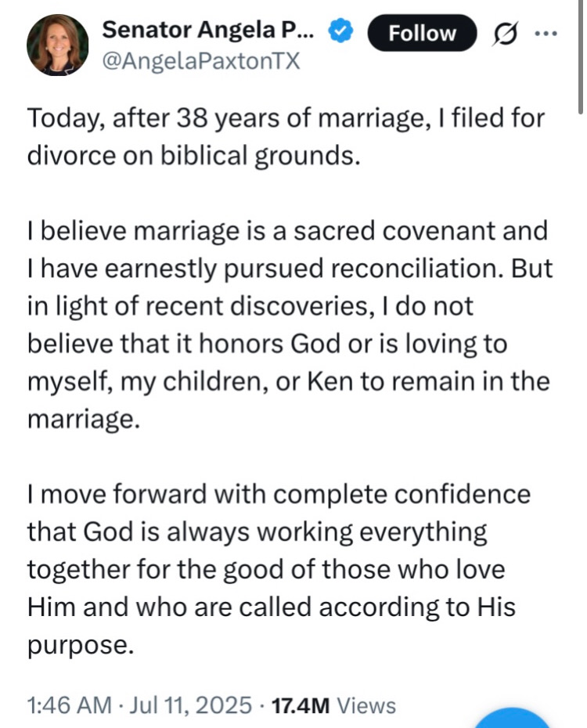Click the Senator Angela P... display name
The image size is (587, 728).
(209, 31)
